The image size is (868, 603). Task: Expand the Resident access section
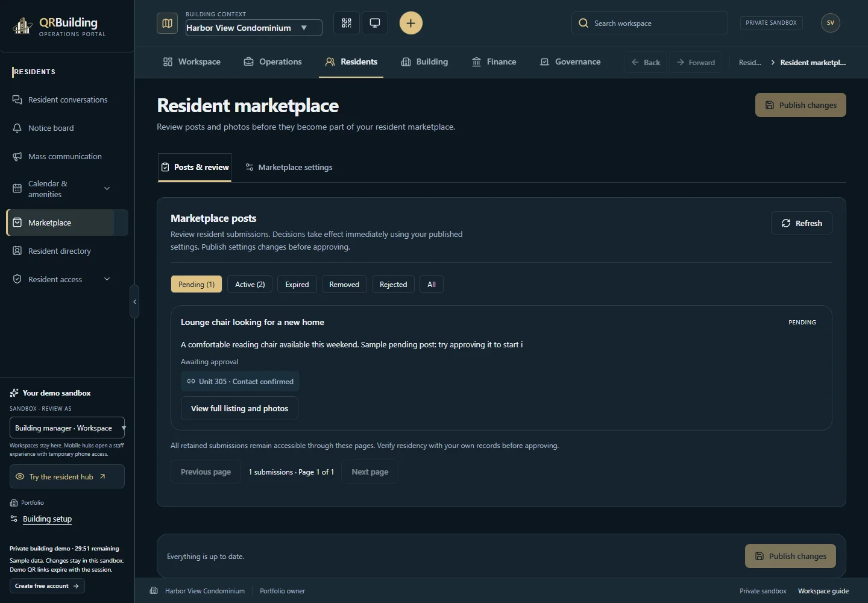(67, 279)
